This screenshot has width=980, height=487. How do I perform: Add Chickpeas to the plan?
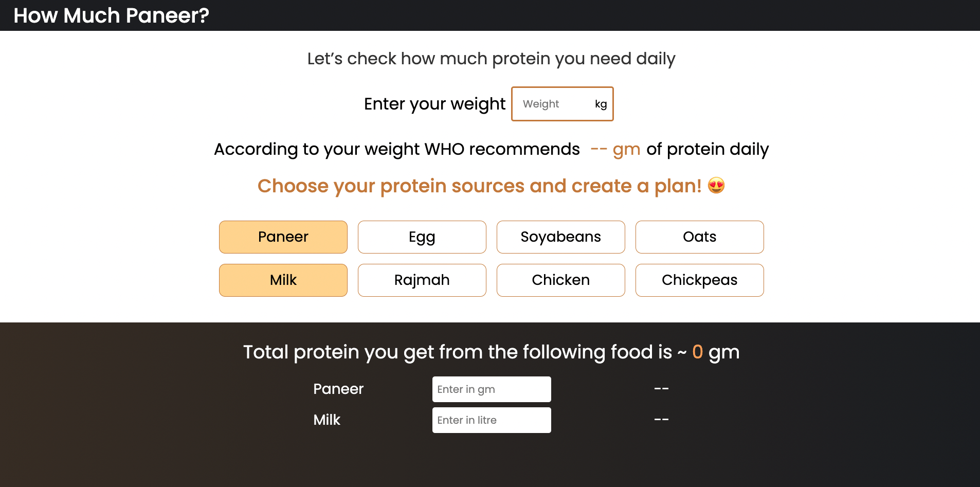coord(699,280)
